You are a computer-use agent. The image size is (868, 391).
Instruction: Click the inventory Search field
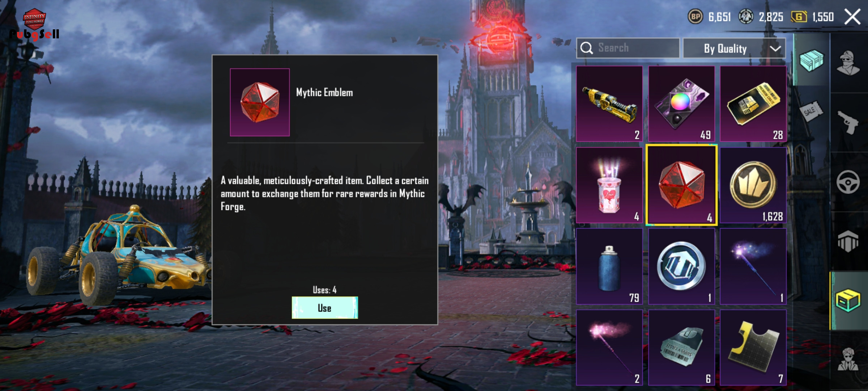click(628, 48)
